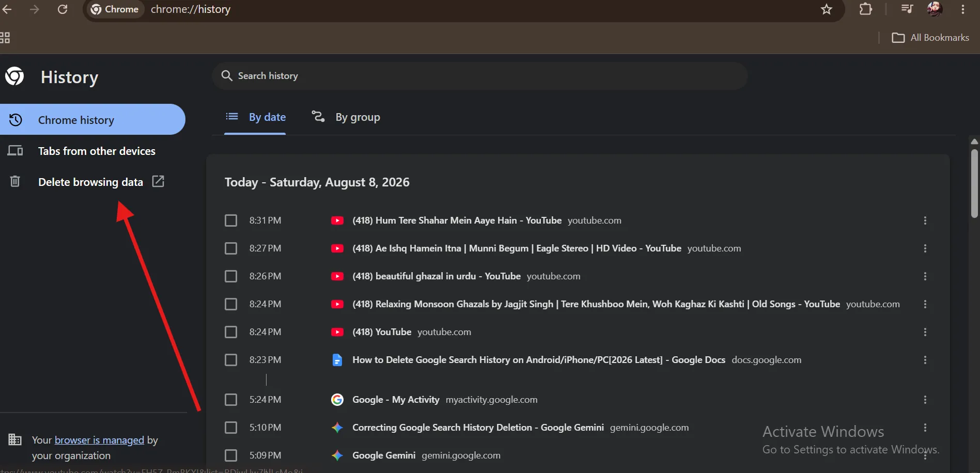Follow the 'browser is managed' link

pos(99,440)
